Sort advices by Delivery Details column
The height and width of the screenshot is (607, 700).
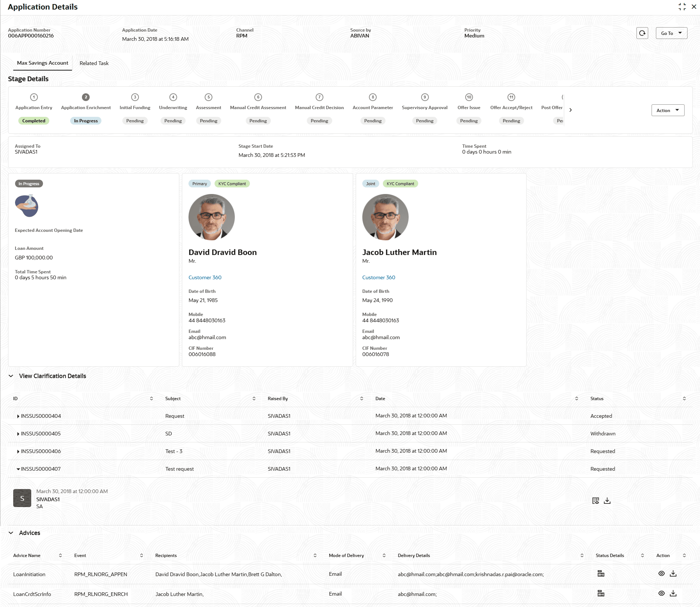(x=582, y=556)
